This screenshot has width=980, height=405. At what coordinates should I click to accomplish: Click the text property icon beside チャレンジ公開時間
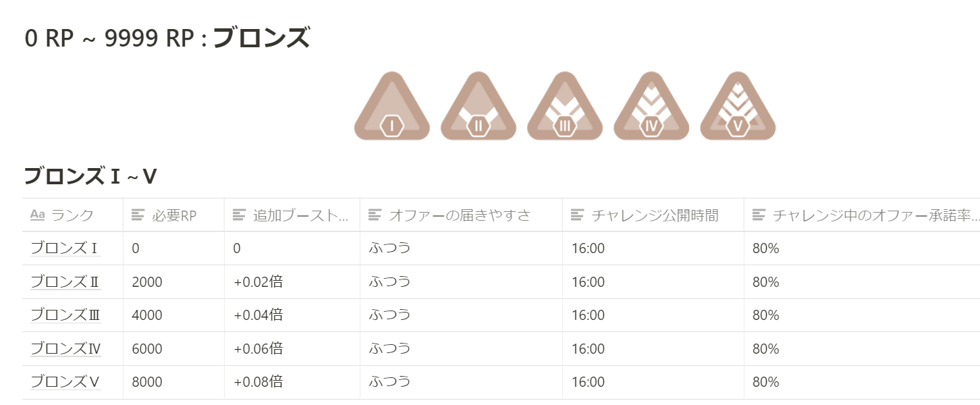(576, 214)
